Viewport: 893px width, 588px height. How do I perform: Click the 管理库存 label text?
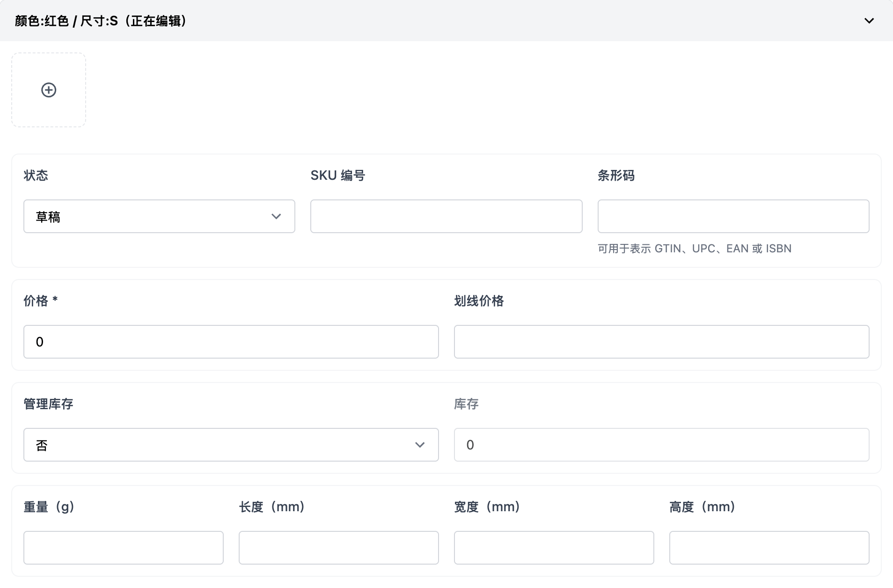48,404
